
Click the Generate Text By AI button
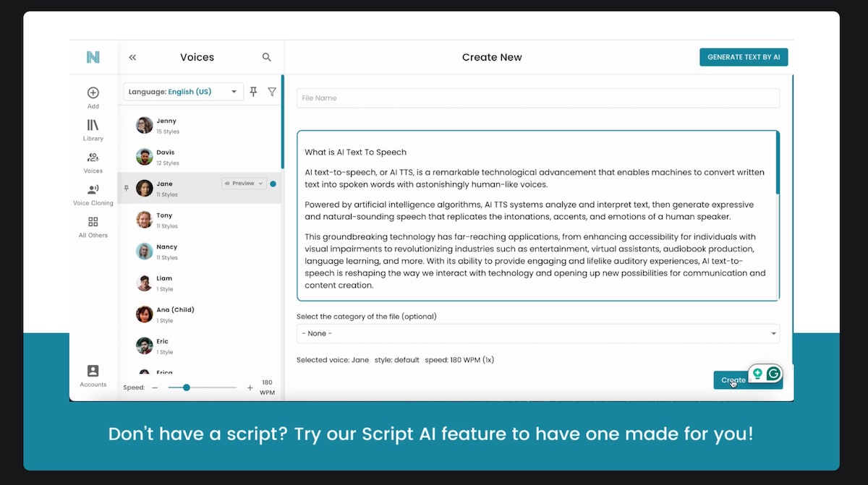coord(743,57)
